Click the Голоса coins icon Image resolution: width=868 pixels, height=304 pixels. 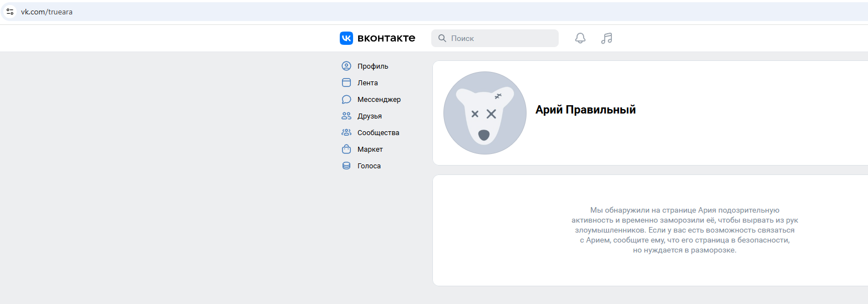coord(346,166)
